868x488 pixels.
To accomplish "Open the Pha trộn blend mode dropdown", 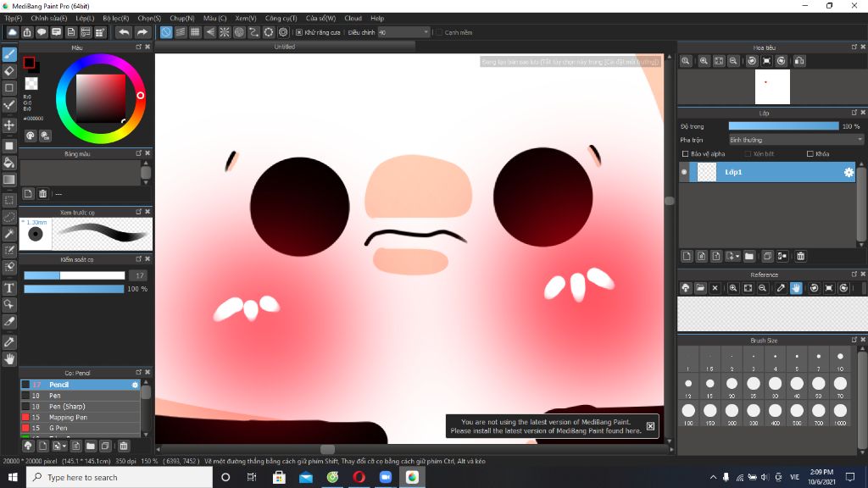I will click(x=795, y=140).
